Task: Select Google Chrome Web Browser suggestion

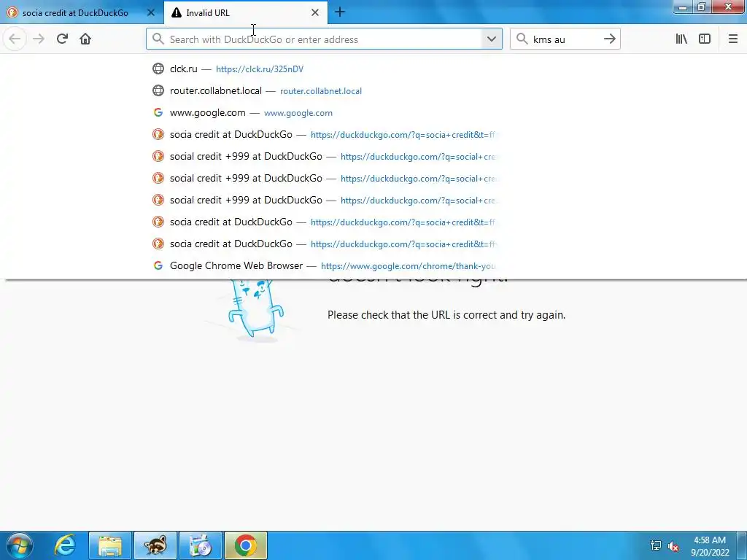Action: 324,265
